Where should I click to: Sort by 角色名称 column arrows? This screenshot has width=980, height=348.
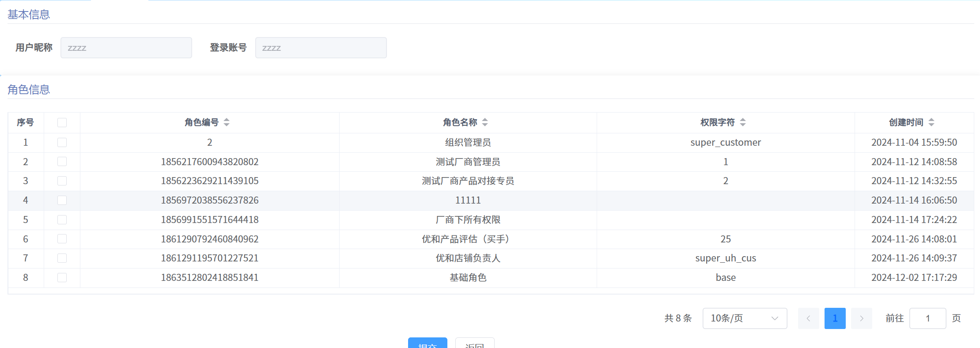485,122
